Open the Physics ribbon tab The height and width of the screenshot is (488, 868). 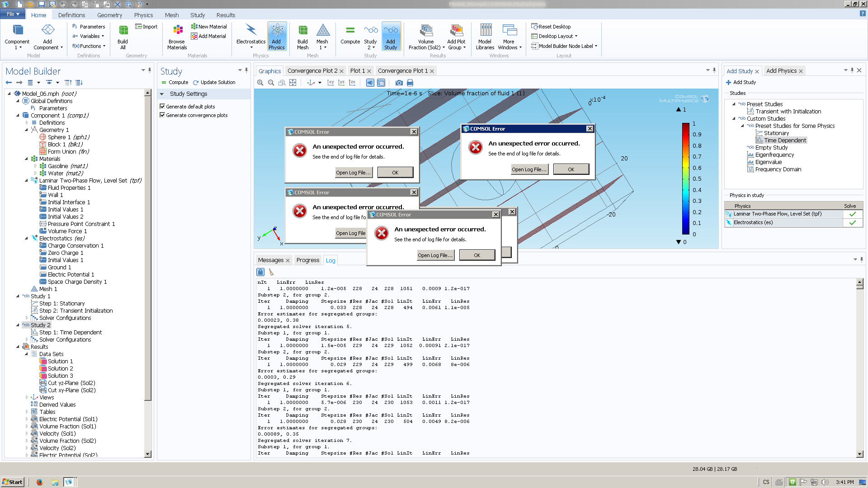point(143,15)
